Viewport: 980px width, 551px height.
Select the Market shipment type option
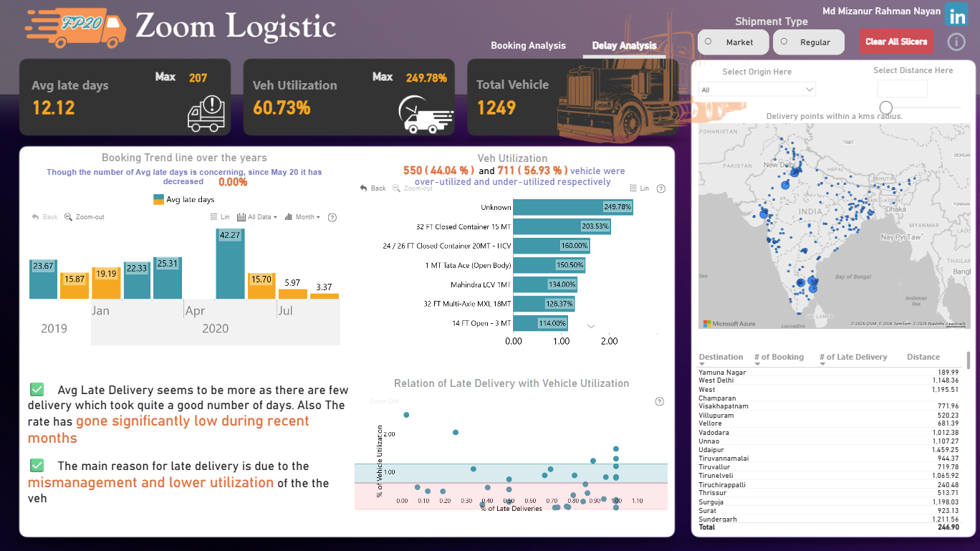pyautogui.click(x=733, y=42)
